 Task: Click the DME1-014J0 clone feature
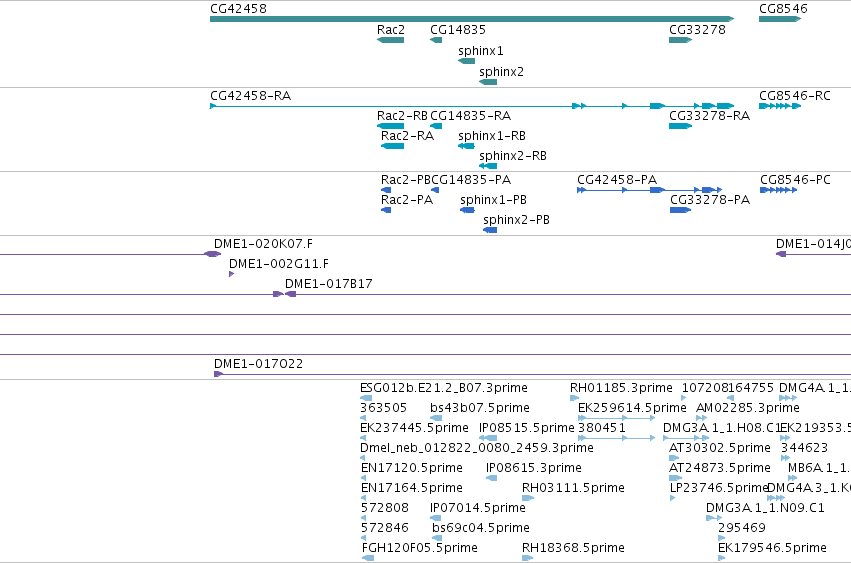tap(814, 254)
